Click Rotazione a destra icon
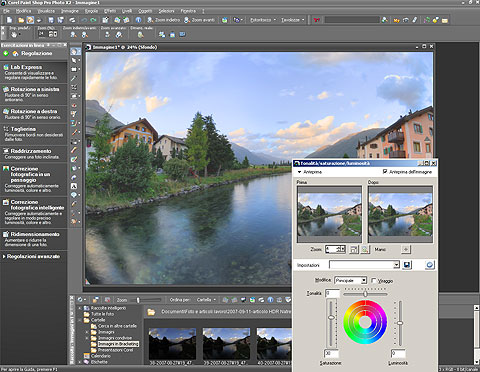The image size is (480, 372). pyautogui.click(x=6, y=111)
